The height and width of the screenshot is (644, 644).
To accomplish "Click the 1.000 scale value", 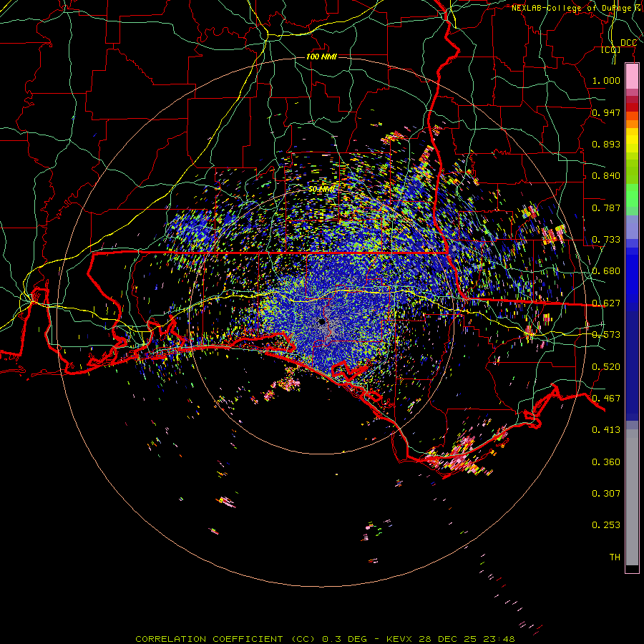I will (x=606, y=80).
